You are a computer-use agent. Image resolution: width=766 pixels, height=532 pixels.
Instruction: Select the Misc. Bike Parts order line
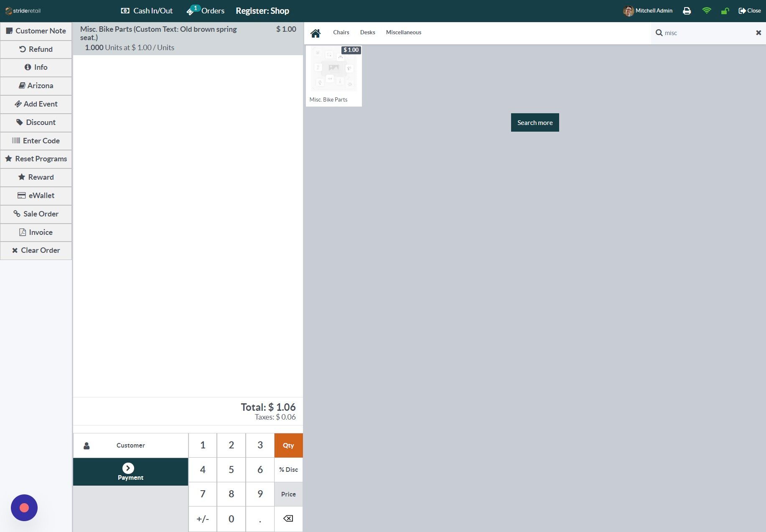click(188, 38)
